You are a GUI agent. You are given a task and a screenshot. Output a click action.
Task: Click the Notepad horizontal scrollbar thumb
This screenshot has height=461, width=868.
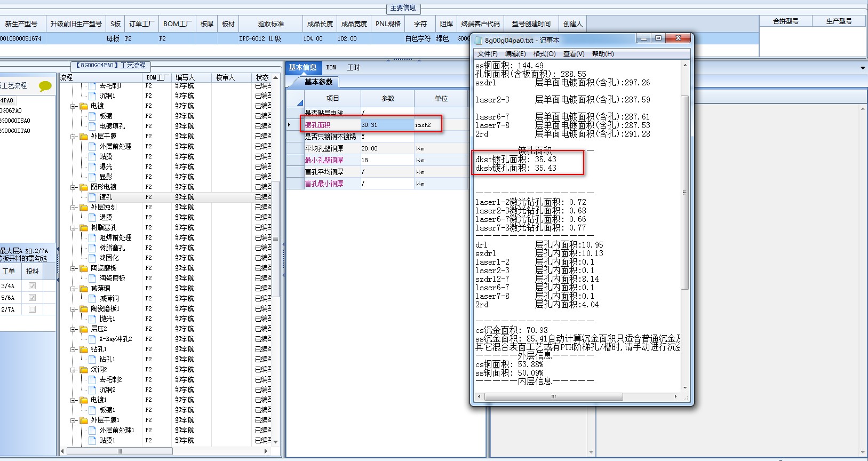point(553,396)
